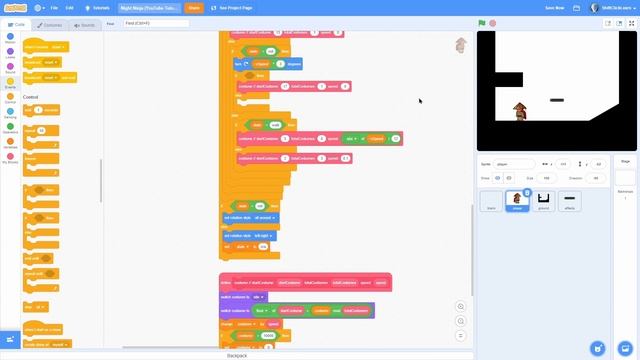Click the sprite Direction field

pos(596,178)
